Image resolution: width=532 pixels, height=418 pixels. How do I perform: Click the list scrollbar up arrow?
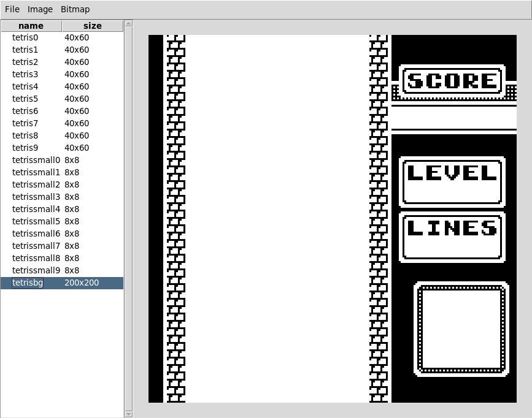(x=129, y=23)
